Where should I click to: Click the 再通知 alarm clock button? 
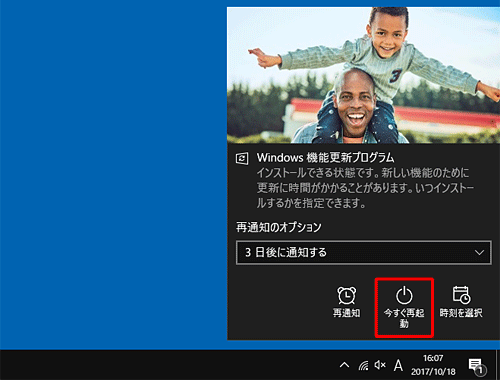347,302
